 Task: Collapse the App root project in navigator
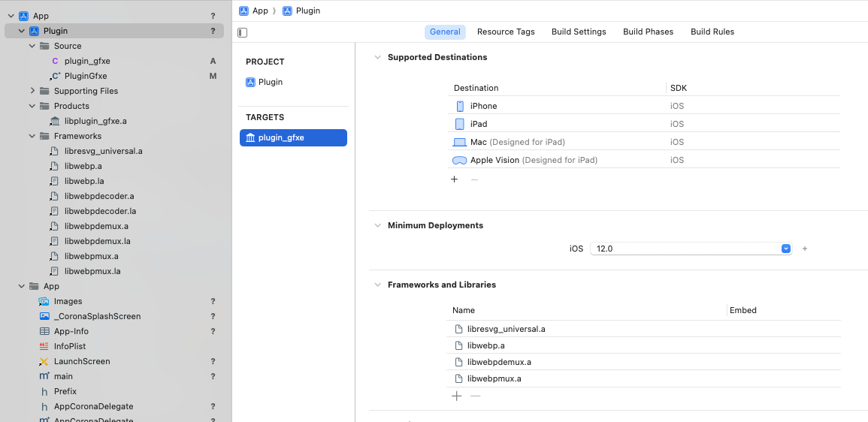point(11,16)
